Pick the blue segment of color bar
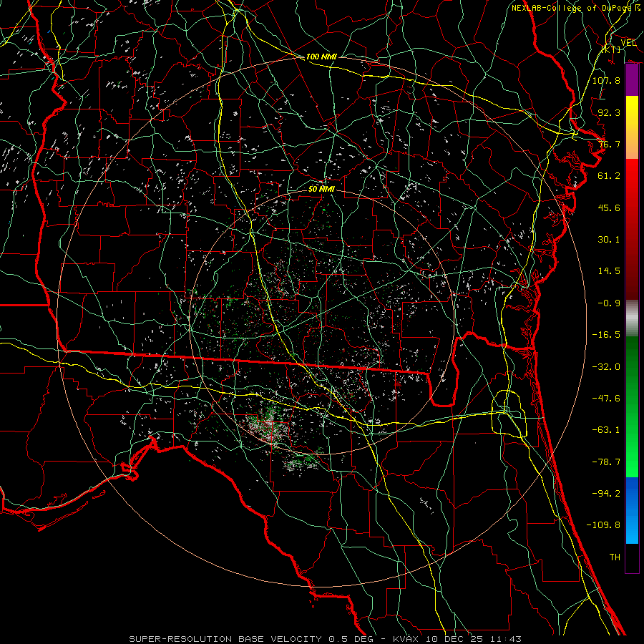Screen dimensions: 644x644 pyautogui.click(x=632, y=510)
